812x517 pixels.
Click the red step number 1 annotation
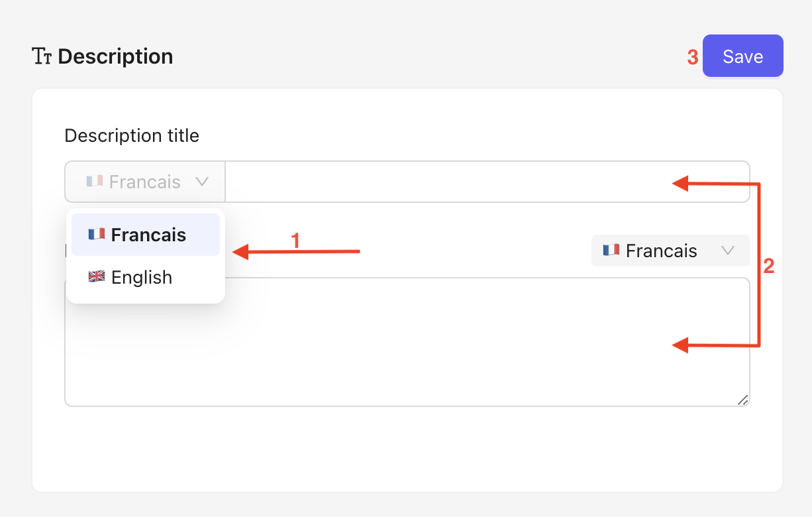(x=295, y=241)
